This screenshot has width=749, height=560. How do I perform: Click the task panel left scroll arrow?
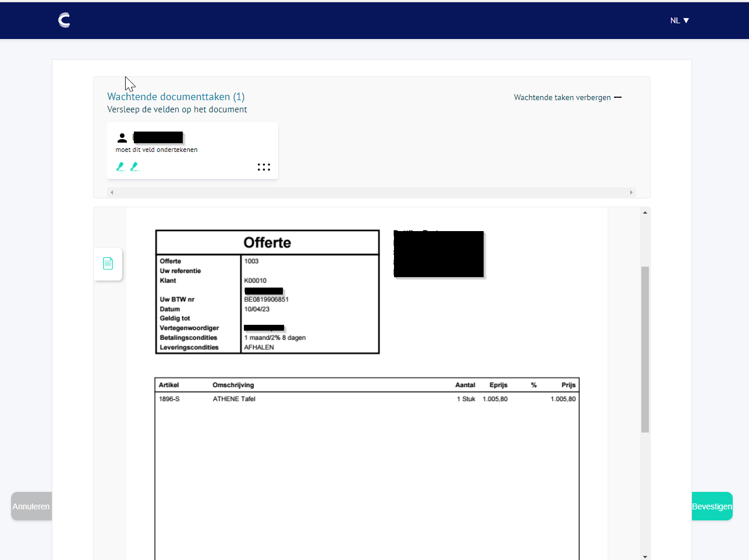(112, 192)
